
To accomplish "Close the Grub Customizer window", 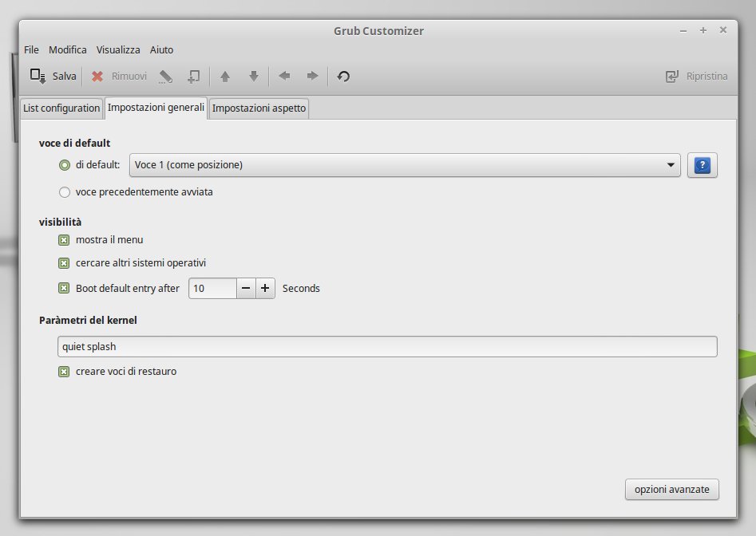I will (x=722, y=30).
